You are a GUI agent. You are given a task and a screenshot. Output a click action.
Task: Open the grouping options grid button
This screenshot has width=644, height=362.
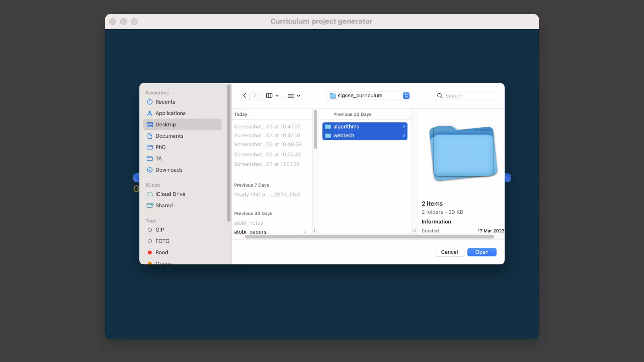[294, 96]
